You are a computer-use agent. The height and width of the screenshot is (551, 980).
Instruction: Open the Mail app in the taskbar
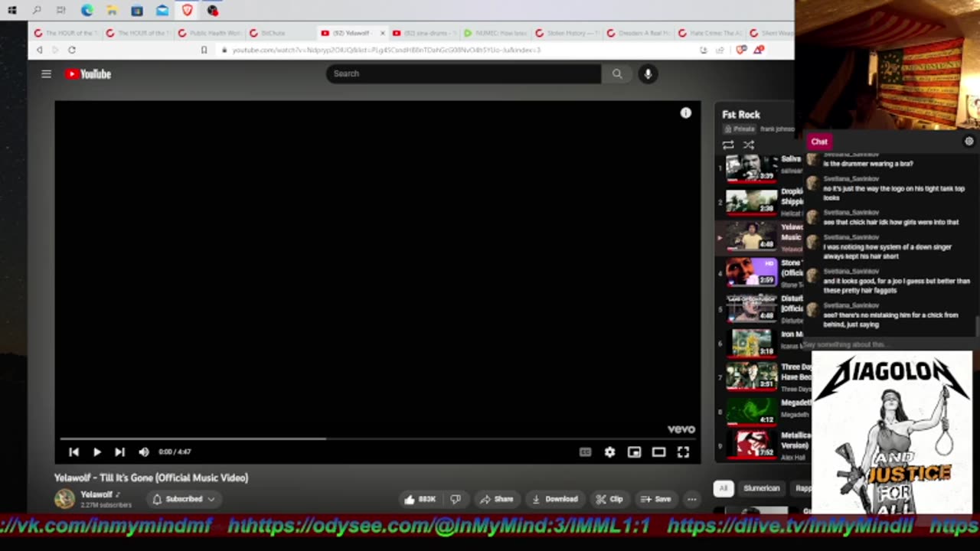coord(162,11)
